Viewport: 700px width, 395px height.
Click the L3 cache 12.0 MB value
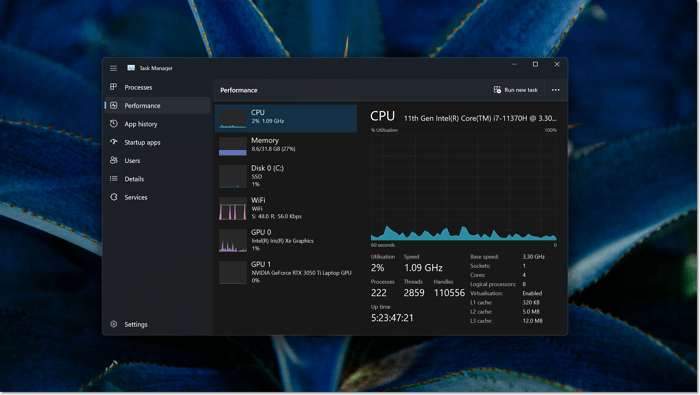tap(533, 320)
